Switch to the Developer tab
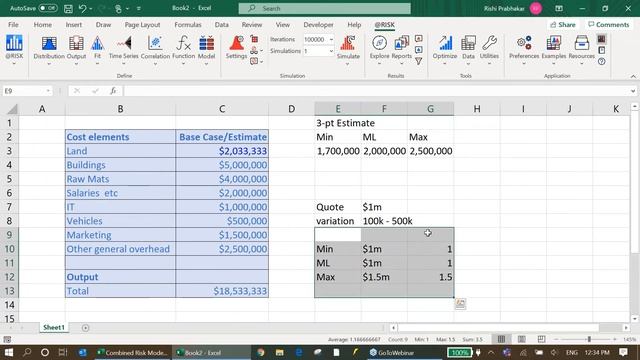Viewport: 640px width, 360px height. [318, 24]
